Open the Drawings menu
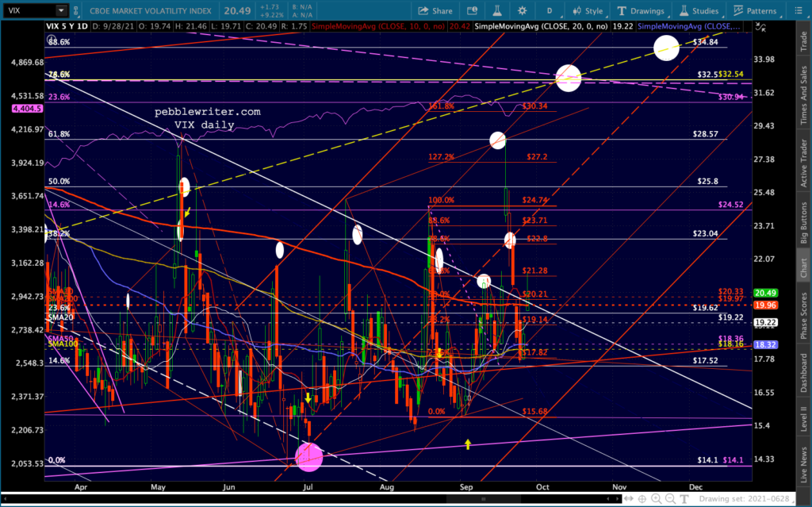The height and width of the screenshot is (507, 812). click(641, 10)
